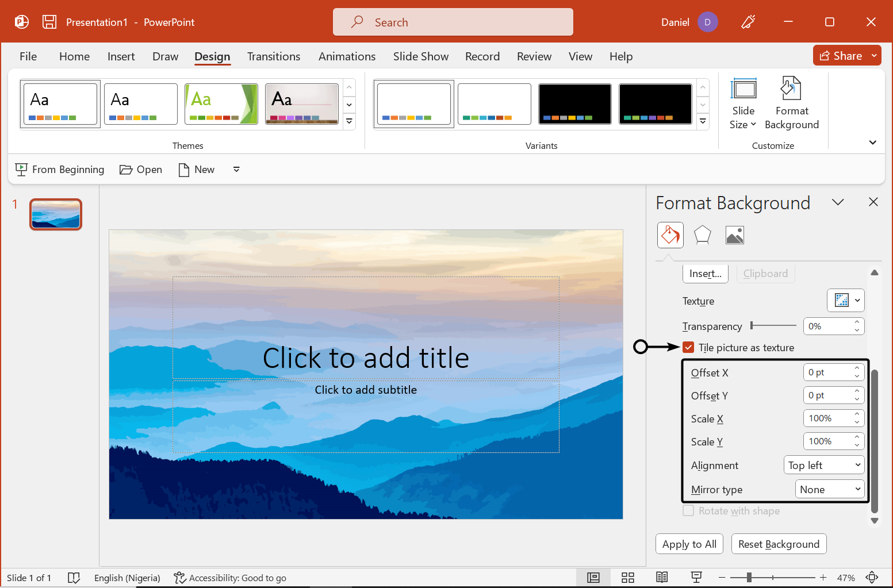Select the Effects icon in Format Background pane
Image resolution: width=893 pixels, height=588 pixels.
[702, 235]
